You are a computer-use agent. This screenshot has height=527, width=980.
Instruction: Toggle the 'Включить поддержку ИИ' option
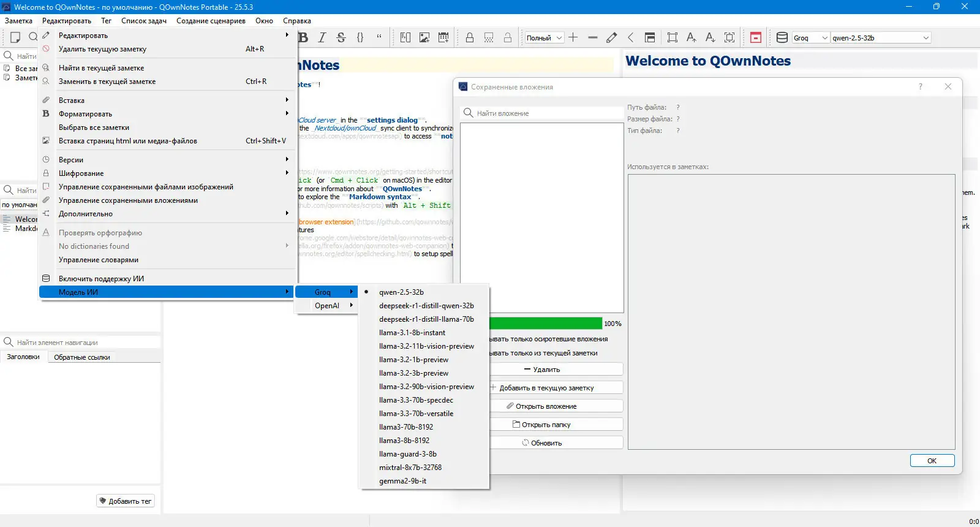coord(101,279)
